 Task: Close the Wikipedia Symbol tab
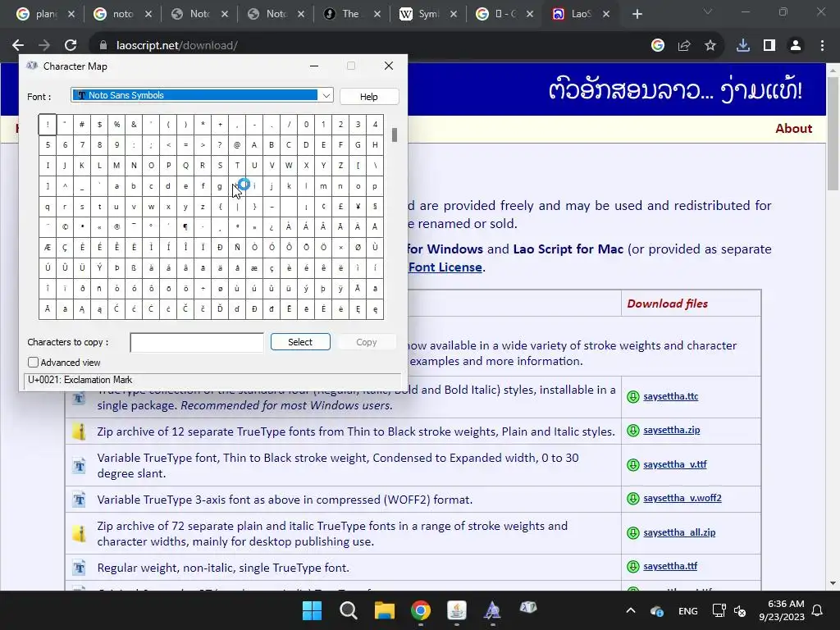tap(454, 15)
